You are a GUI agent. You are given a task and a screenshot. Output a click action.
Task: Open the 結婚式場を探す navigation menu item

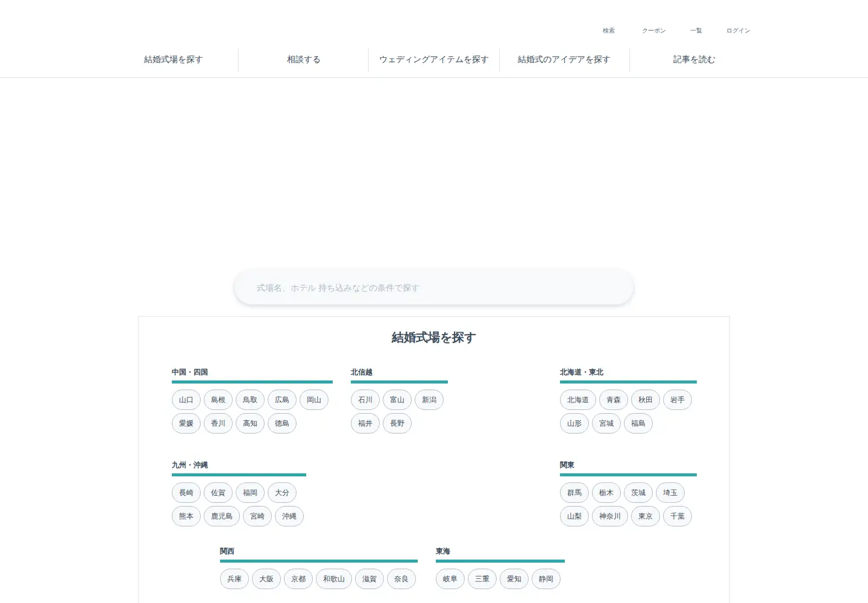point(173,60)
